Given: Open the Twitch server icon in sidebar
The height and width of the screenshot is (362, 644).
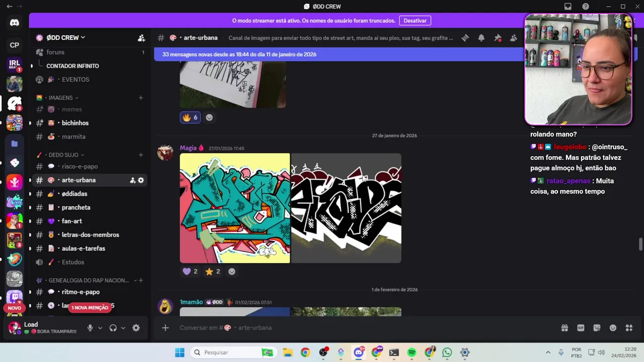Looking at the screenshot, I should pos(15,297).
